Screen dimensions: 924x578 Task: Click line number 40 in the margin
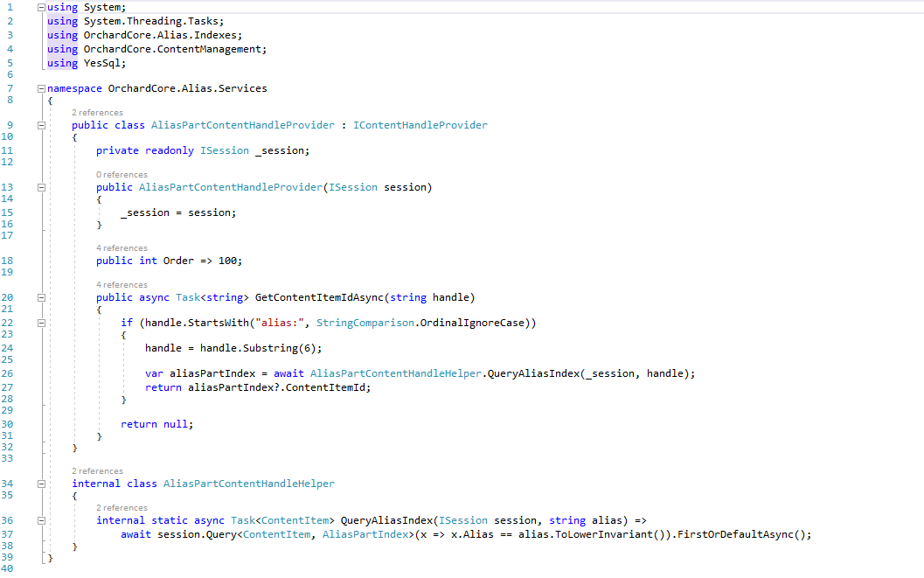(7, 568)
